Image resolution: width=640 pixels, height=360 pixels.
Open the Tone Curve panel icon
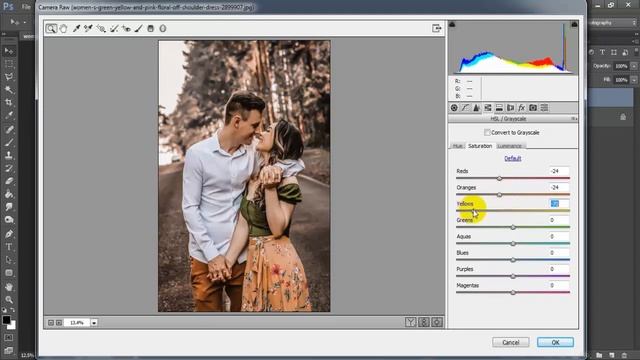click(465, 108)
